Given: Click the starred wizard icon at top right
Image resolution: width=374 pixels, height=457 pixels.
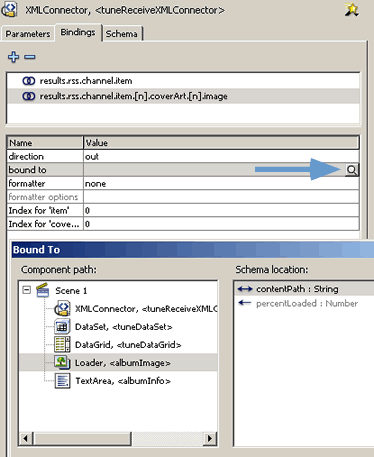Looking at the screenshot, I should [351, 10].
